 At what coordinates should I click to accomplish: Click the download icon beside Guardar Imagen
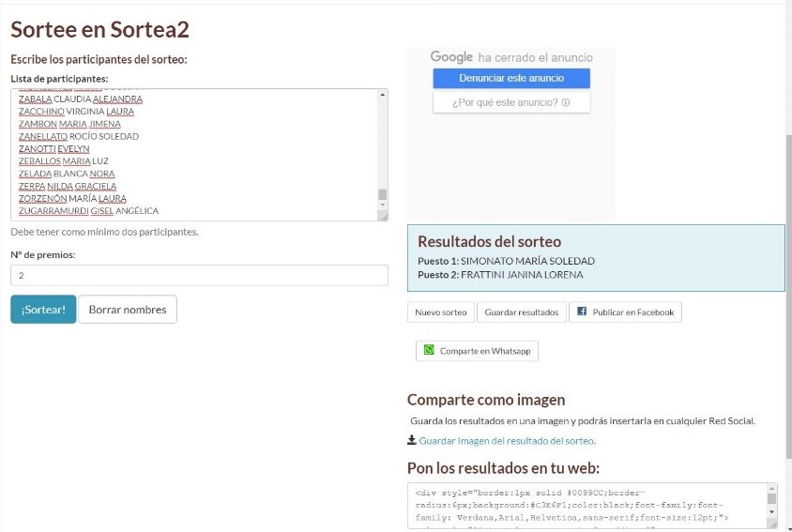point(412,440)
